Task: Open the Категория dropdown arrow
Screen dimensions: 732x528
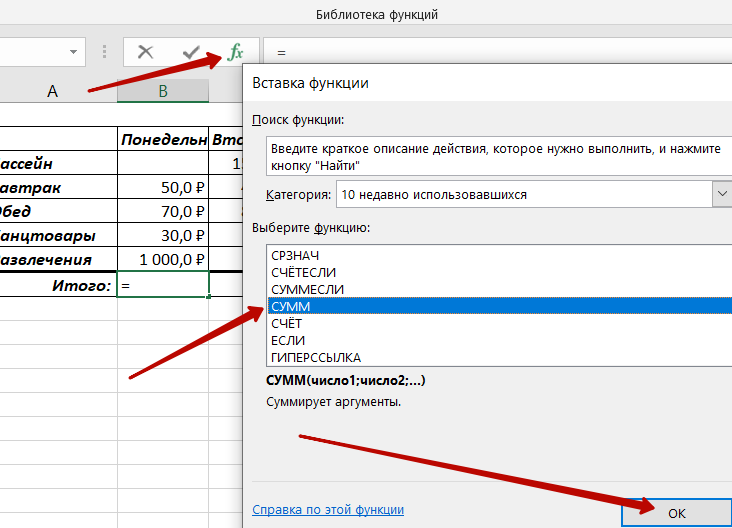Action: pos(722,194)
